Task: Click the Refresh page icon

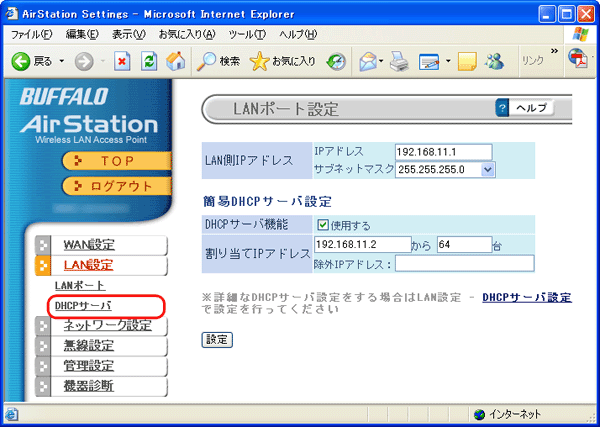Action: pyautogui.click(x=148, y=61)
